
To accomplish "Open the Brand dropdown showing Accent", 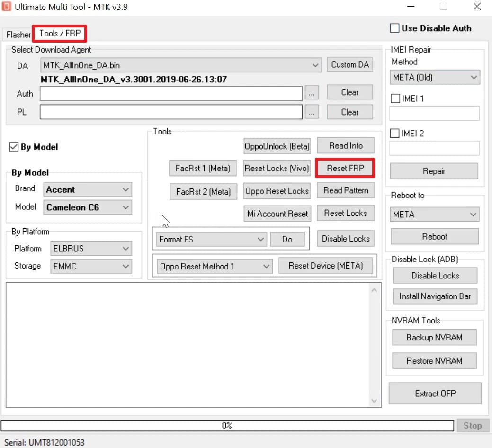I will (88, 189).
